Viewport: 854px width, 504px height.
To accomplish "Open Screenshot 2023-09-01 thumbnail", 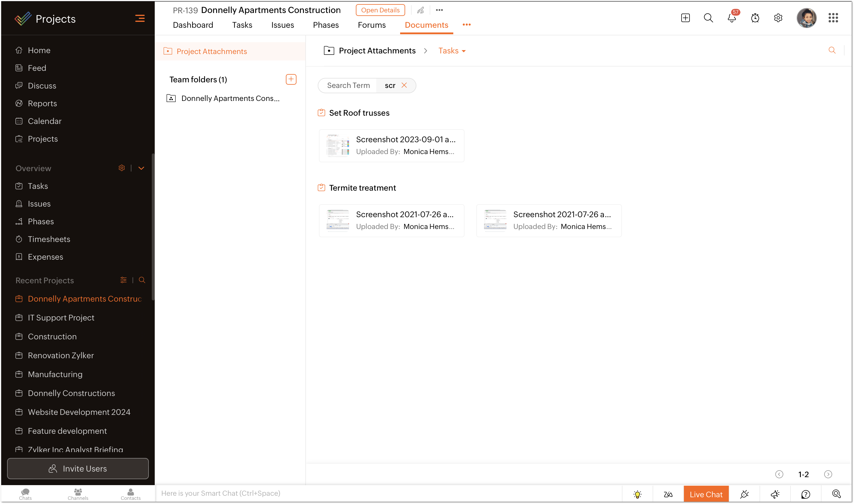I will (338, 146).
